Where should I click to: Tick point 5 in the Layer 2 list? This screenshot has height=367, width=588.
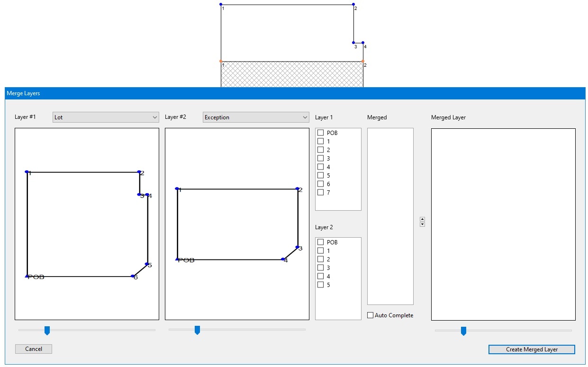tap(321, 285)
